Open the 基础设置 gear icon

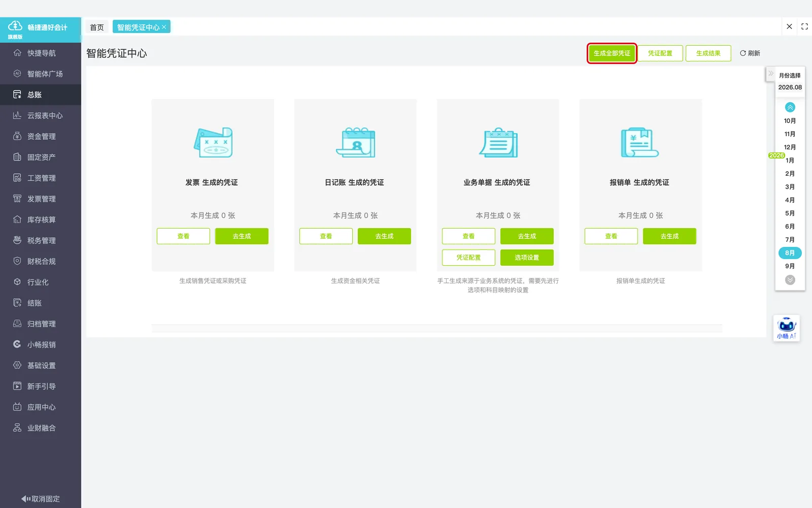pyautogui.click(x=17, y=365)
